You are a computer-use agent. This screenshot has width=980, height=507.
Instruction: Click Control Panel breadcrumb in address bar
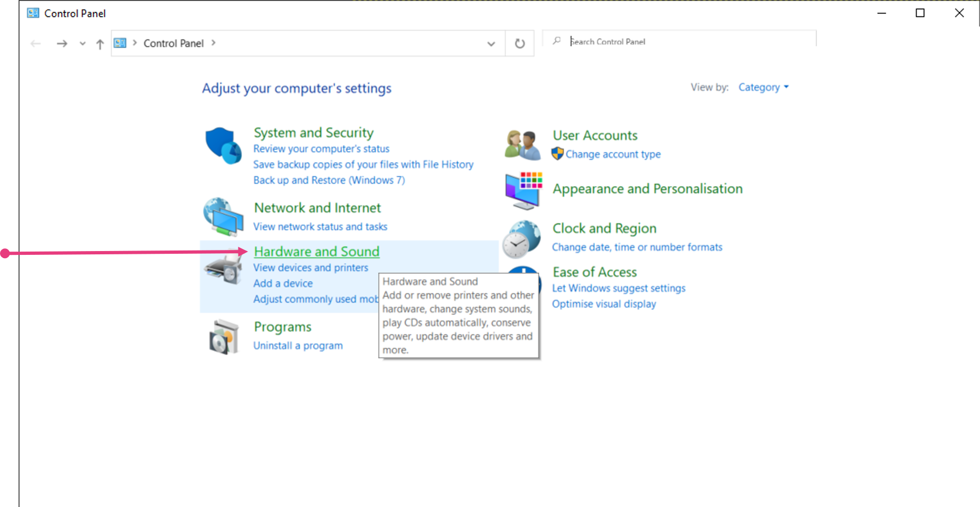(173, 44)
